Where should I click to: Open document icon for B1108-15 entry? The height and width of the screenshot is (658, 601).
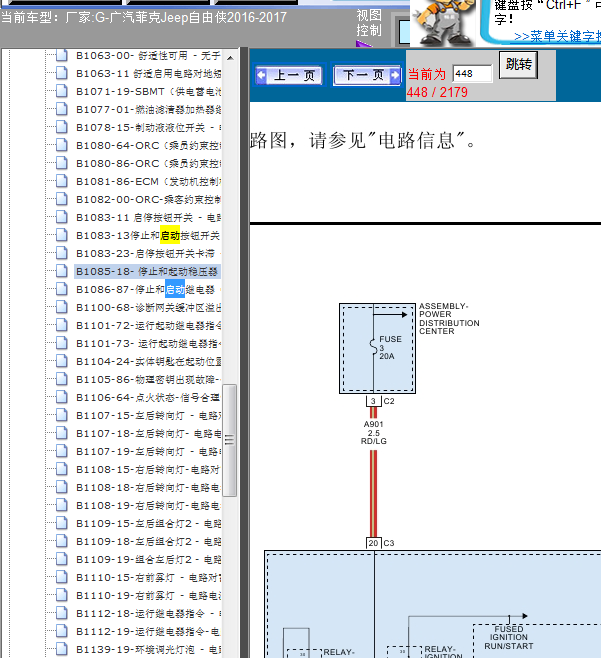point(62,470)
